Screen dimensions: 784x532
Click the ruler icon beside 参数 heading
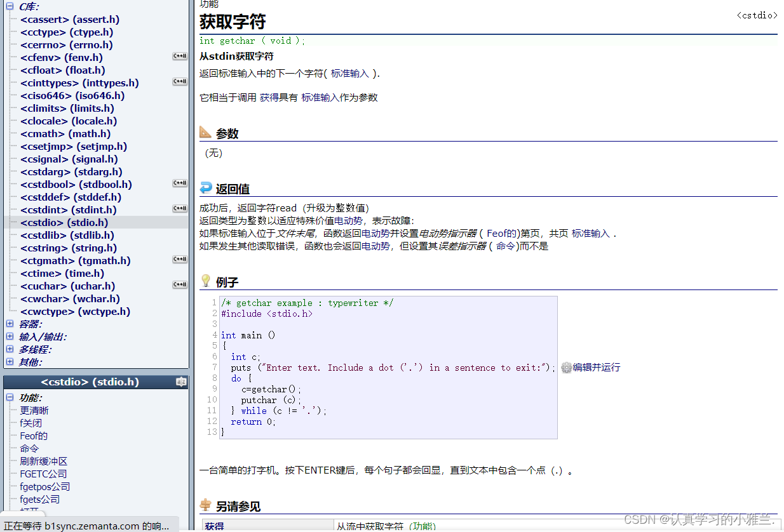click(205, 133)
